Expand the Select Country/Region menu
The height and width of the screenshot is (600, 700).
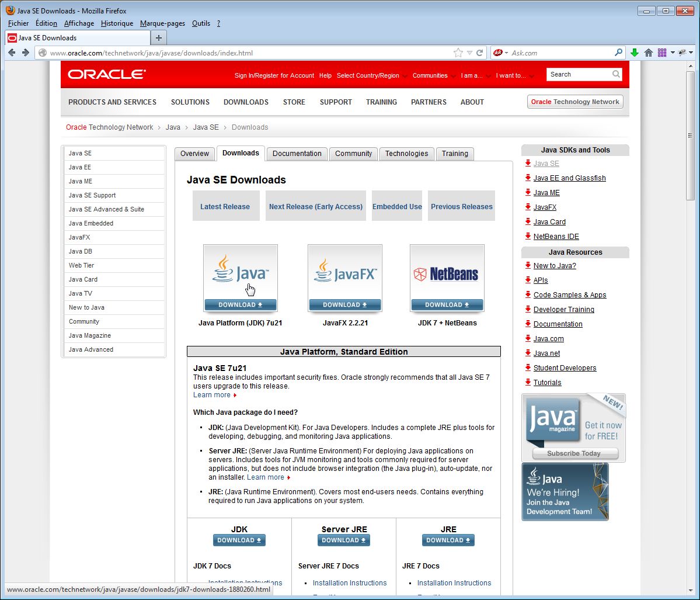coord(371,75)
